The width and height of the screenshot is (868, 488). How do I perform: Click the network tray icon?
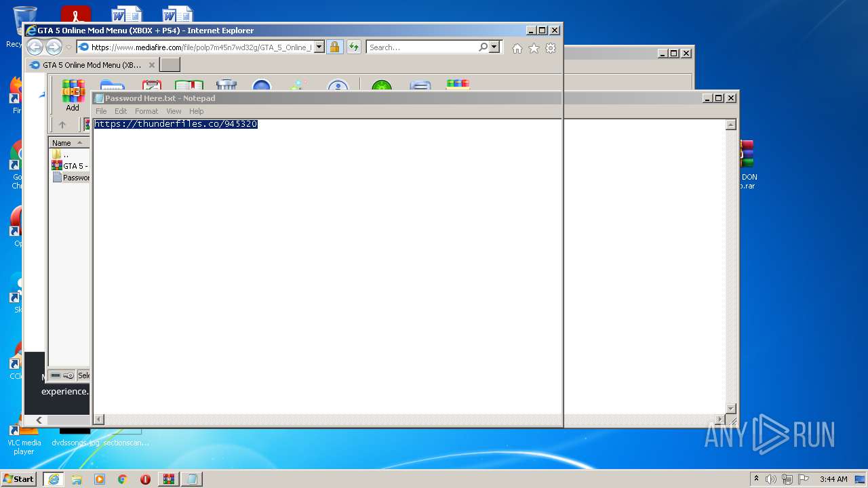coord(787,479)
